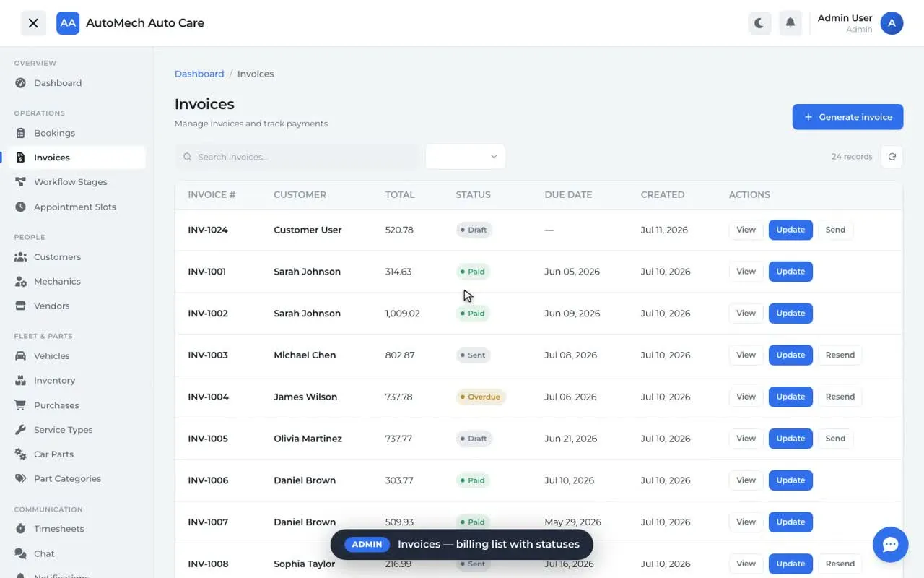Click the 24 records count

852,157
